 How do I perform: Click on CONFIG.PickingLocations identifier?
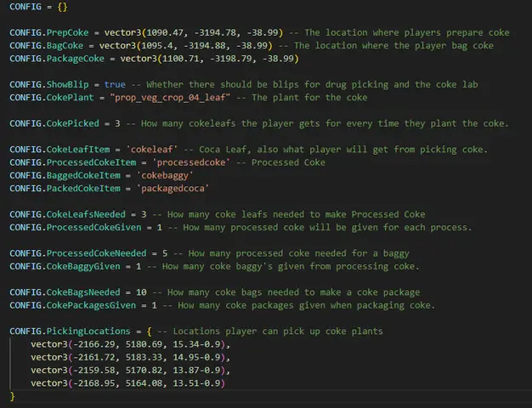(x=70, y=331)
